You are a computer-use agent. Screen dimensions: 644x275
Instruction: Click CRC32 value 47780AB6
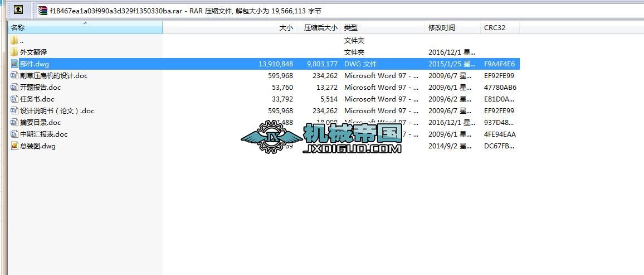[x=500, y=88]
